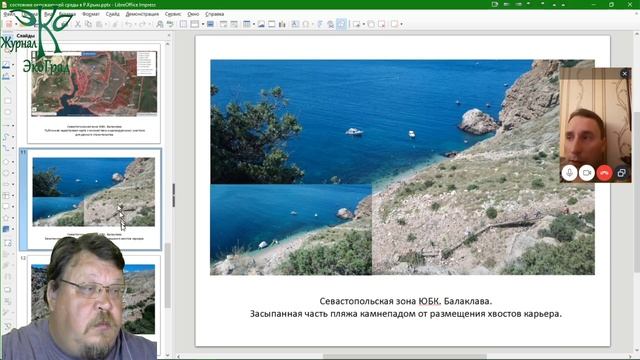Select slide thumbnail with red map
The height and width of the screenshot is (360, 640).
94,93
